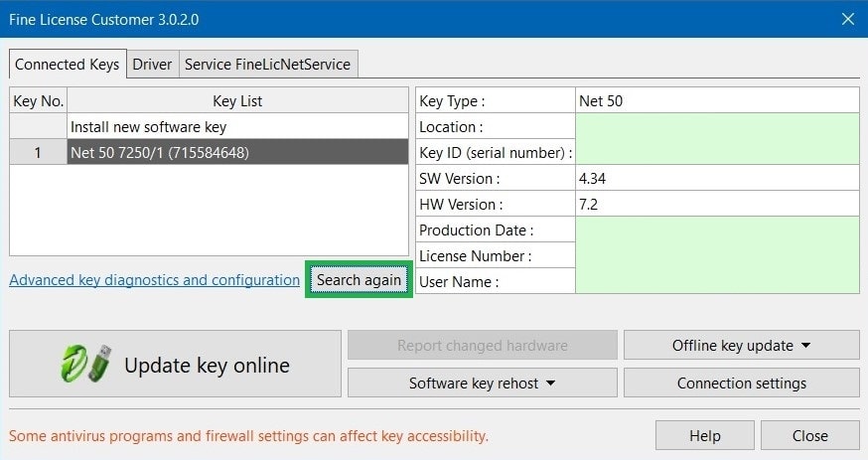The height and width of the screenshot is (460, 868).
Task: Expand the Offline key update arrow
Action: (x=806, y=346)
